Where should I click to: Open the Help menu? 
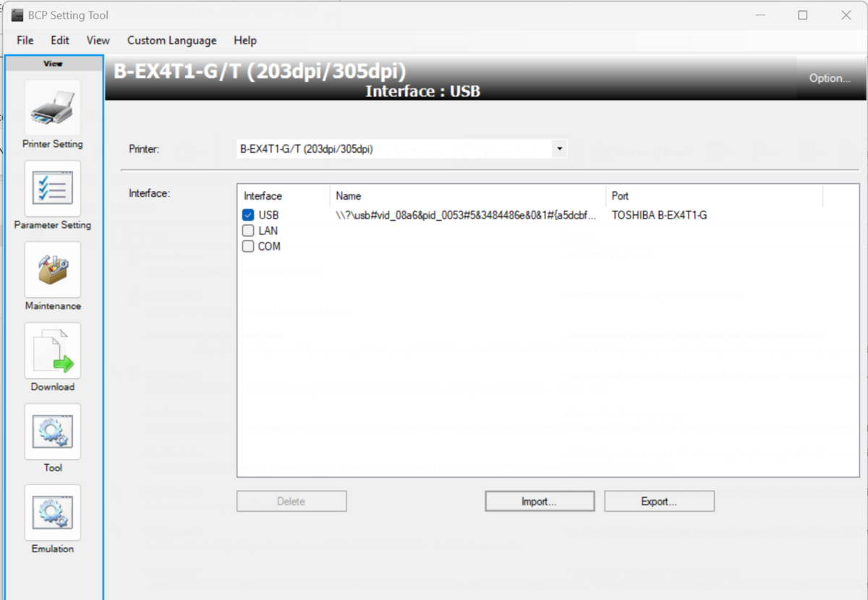pyautogui.click(x=244, y=41)
